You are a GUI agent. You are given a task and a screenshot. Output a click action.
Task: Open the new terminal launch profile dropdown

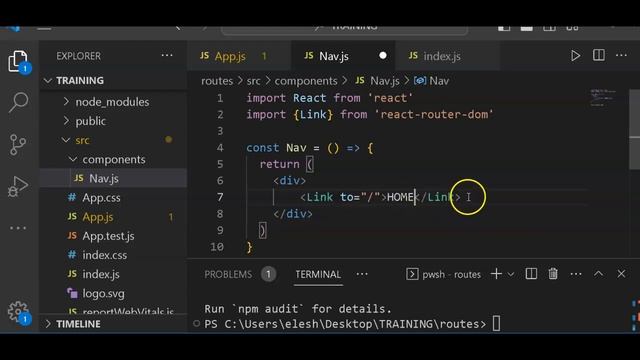pos(511,275)
